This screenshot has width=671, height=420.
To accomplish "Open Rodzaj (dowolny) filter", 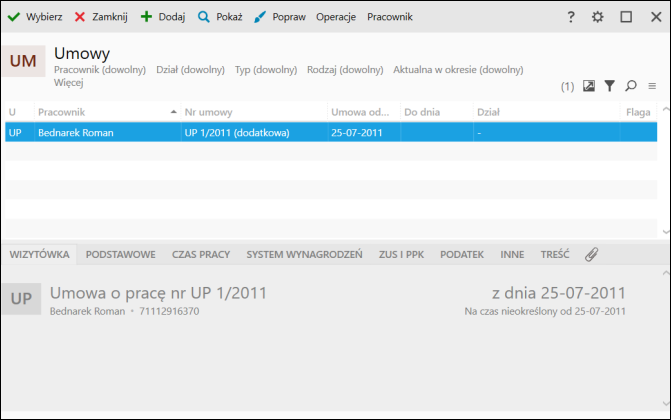I will 345,70.
